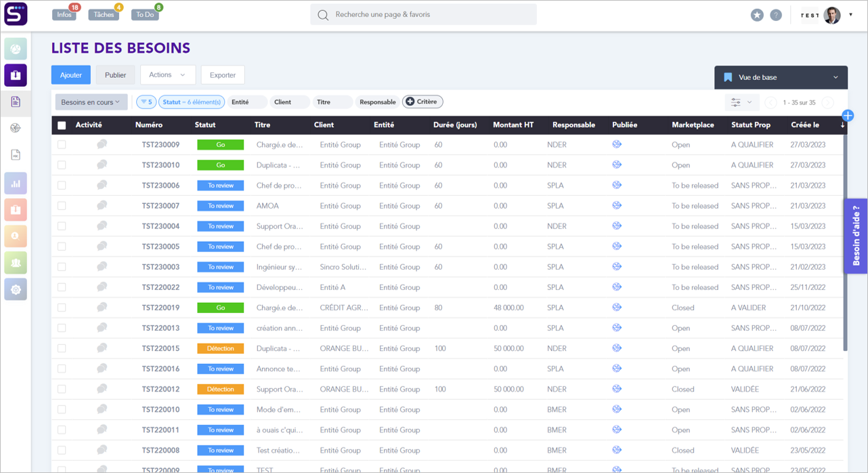Screen dimensions: 868x473
Task: Go to the next results page
Action: 827,102
